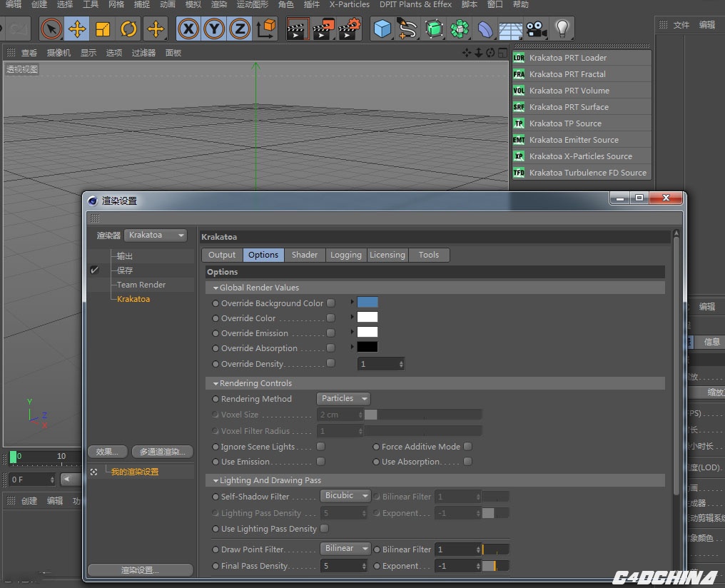Switch to the Tools tab
This screenshot has width=725, height=588.
[429, 255]
